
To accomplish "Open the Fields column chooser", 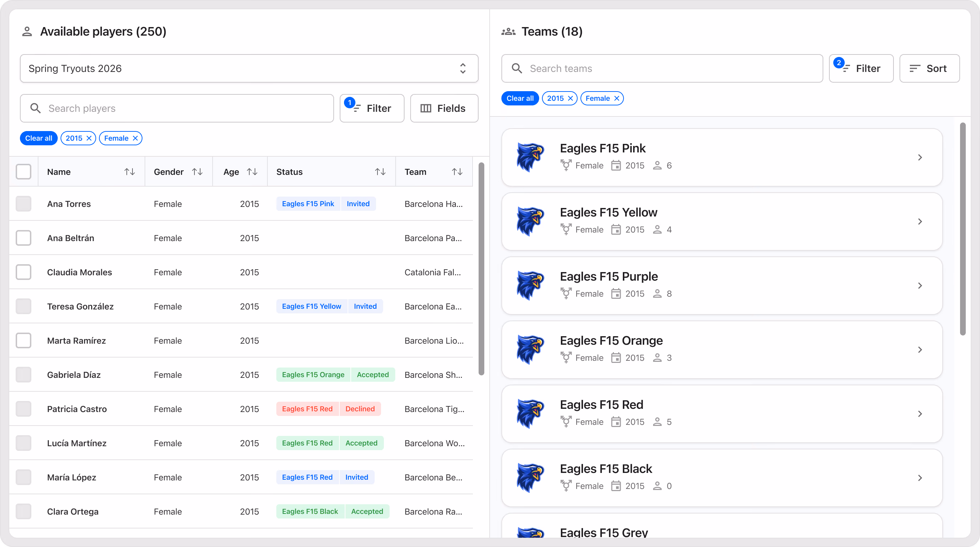I will click(x=444, y=108).
